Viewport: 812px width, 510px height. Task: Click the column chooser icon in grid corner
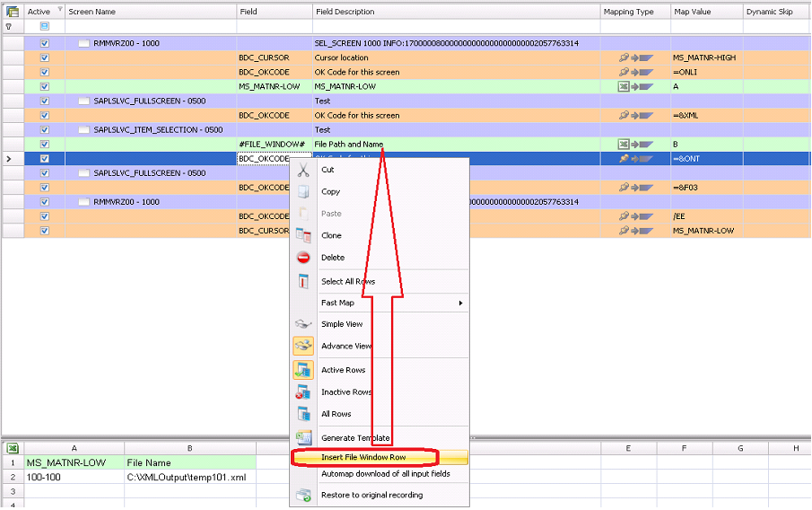13,12
